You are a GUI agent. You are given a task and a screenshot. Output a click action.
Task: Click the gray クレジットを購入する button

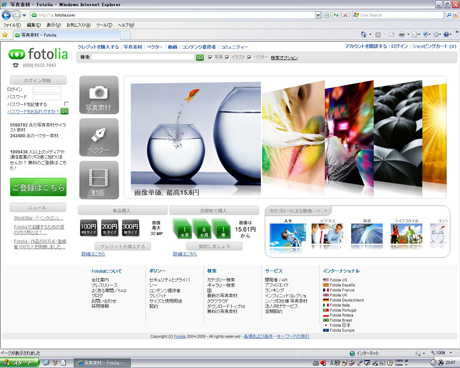pos(123,246)
